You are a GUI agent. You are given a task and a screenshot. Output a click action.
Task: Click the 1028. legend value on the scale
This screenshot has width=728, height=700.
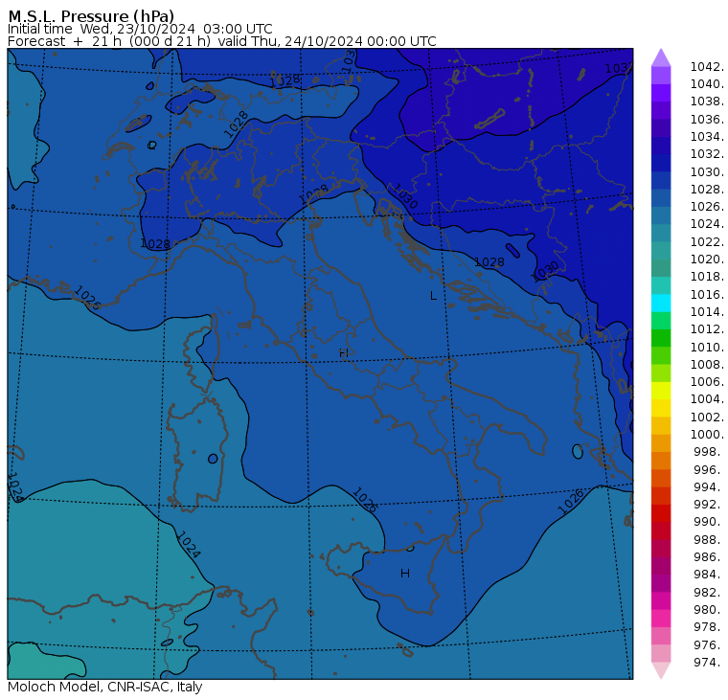pyautogui.click(x=707, y=189)
